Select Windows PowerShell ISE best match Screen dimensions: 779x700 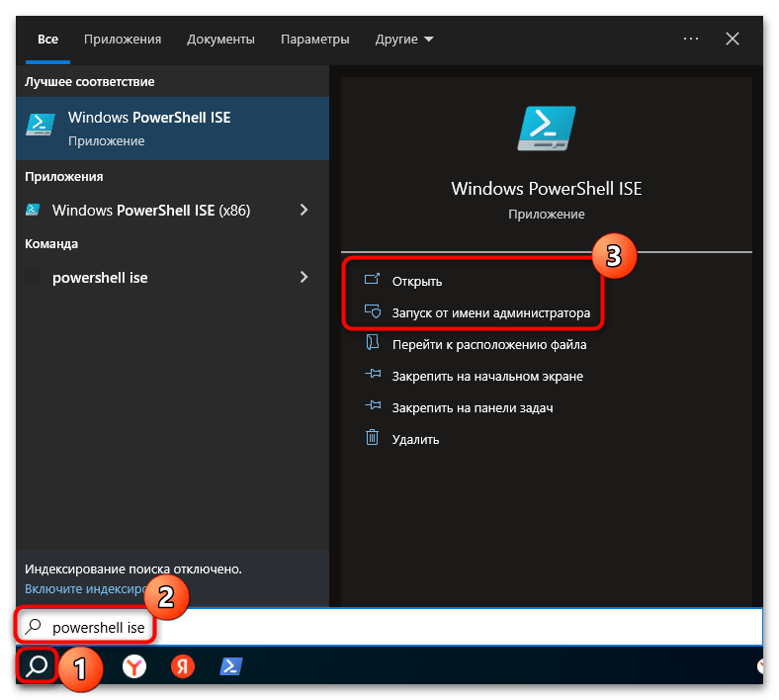click(x=172, y=129)
